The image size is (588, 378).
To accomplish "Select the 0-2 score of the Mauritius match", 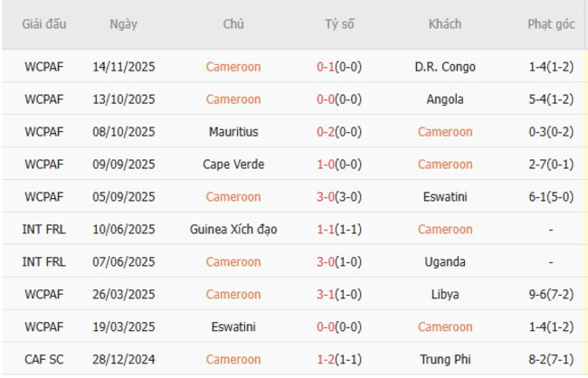I will [326, 132].
